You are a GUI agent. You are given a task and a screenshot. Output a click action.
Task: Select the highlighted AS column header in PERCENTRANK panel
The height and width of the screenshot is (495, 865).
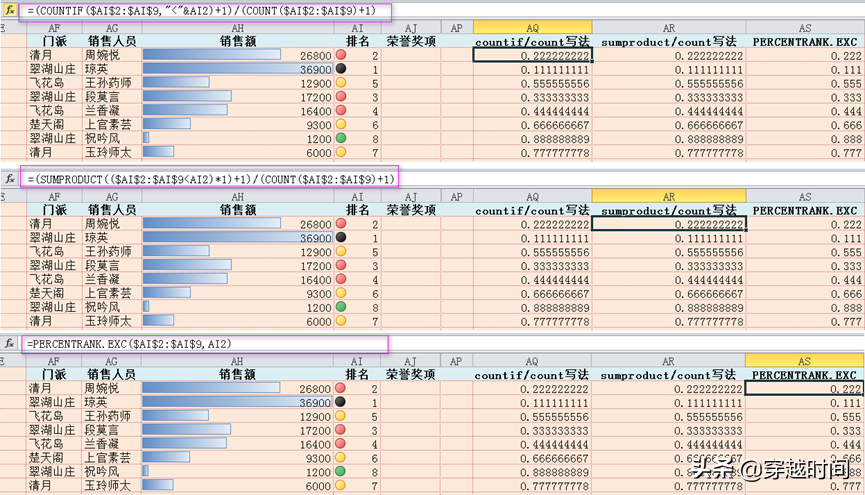[804, 360]
